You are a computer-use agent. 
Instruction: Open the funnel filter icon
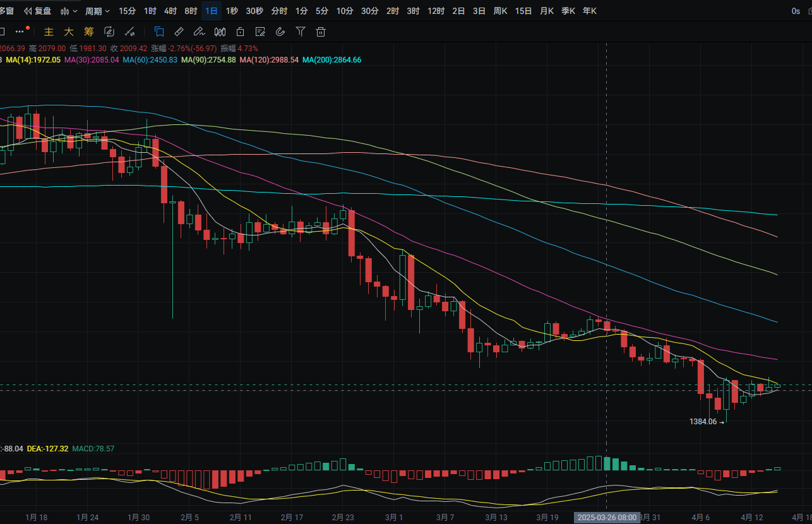301,32
